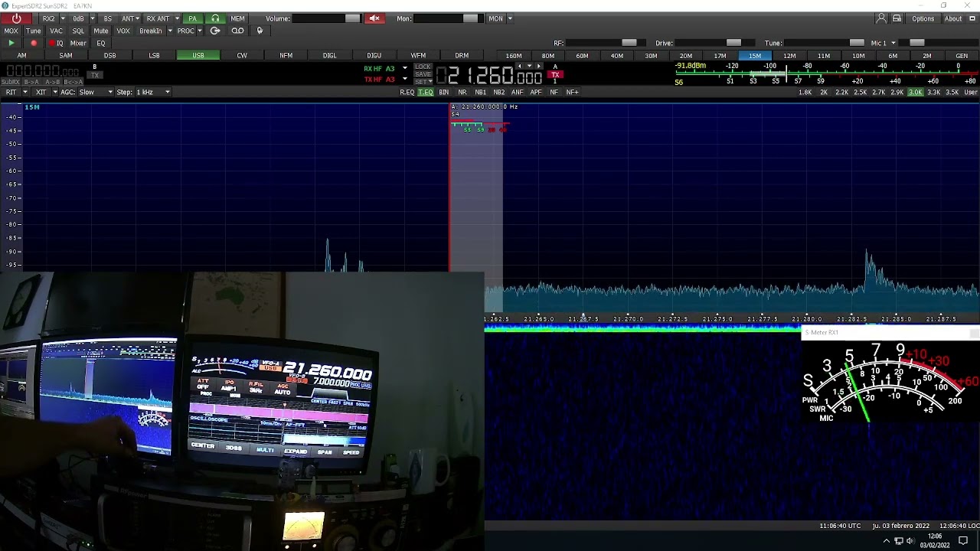This screenshot has width=980, height=551.
Task: Toggle the PA power amplifier button
Action: [192, 18]
